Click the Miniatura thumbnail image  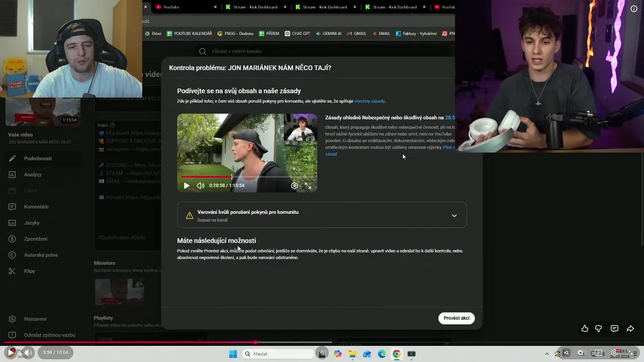pyautogui.click(x=119, y=292)
